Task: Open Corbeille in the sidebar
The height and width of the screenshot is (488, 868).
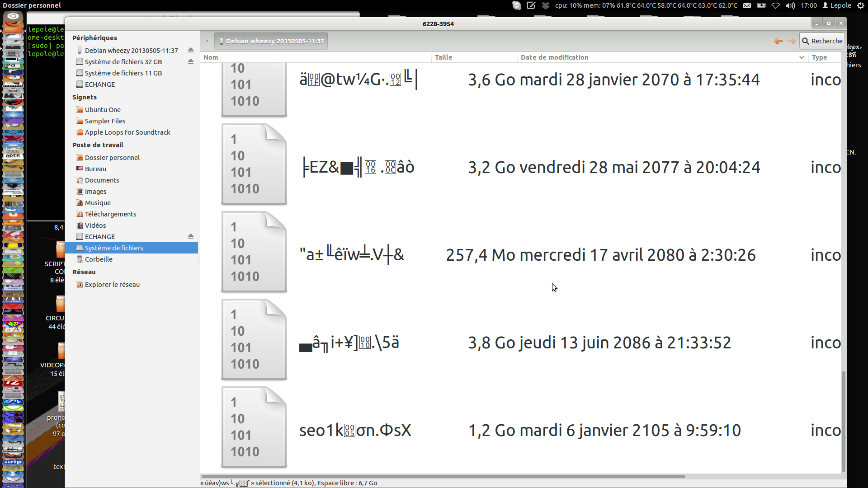Action: coord(99,259)
